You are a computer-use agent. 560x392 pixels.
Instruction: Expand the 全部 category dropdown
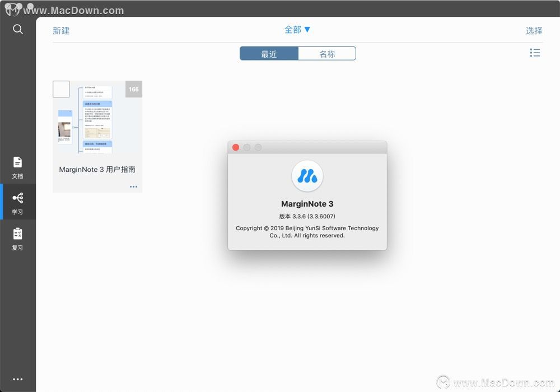(297, 30)
